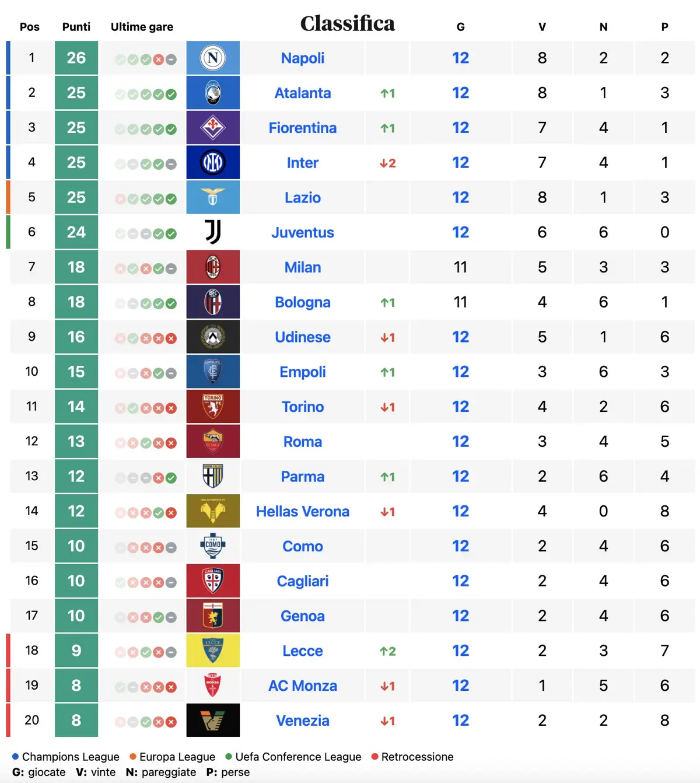700x783 pixels.
Task: Click Genoa's green 10 points box
Action: click(x=76, y=616)
